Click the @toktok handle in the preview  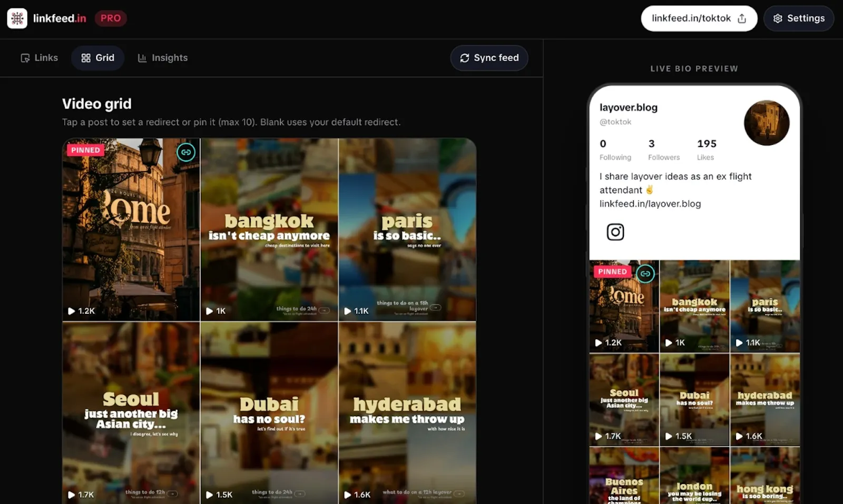tap(615, 122)
